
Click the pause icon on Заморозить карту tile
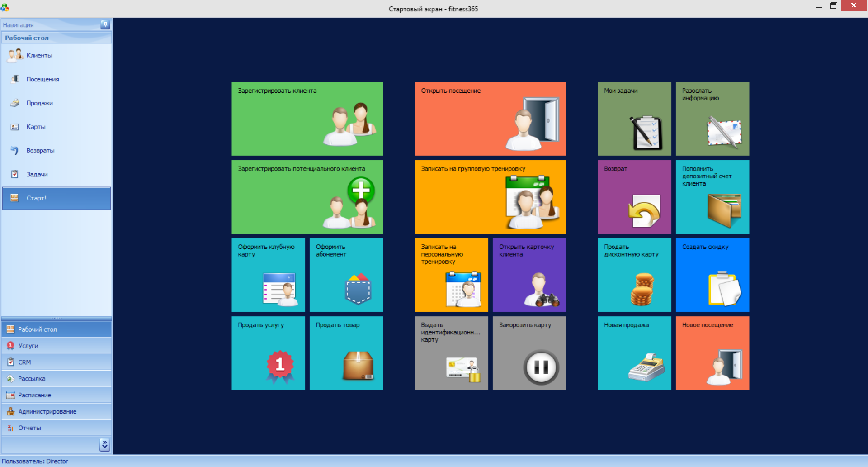[x=541, y=367]
